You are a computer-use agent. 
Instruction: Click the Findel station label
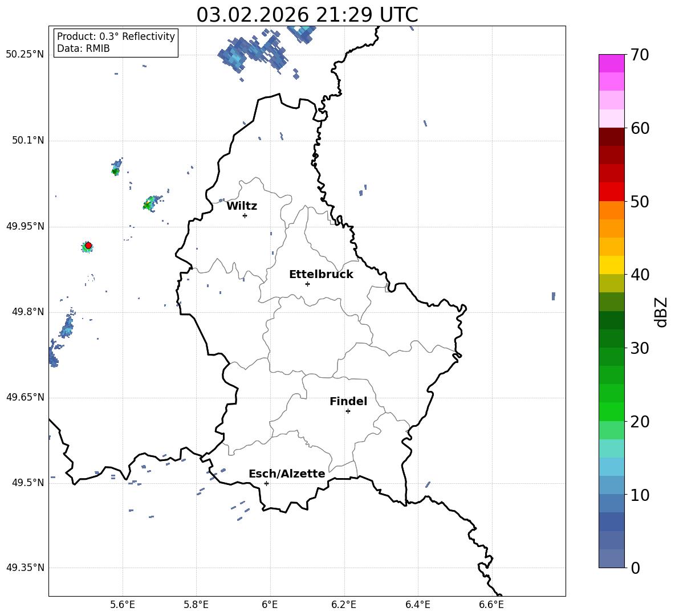(348, 401)
